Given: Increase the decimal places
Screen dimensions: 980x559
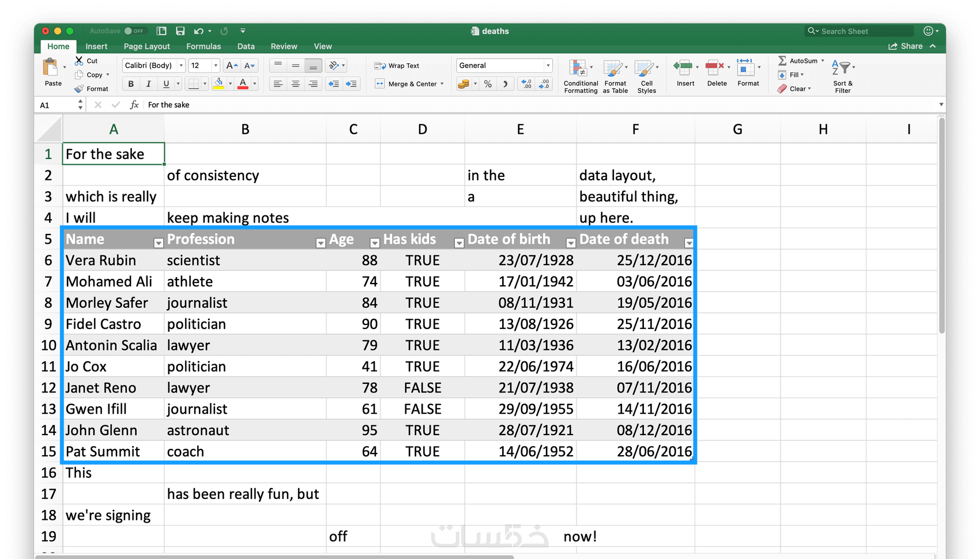Looking at the screenshot, I should click(526, 84).
